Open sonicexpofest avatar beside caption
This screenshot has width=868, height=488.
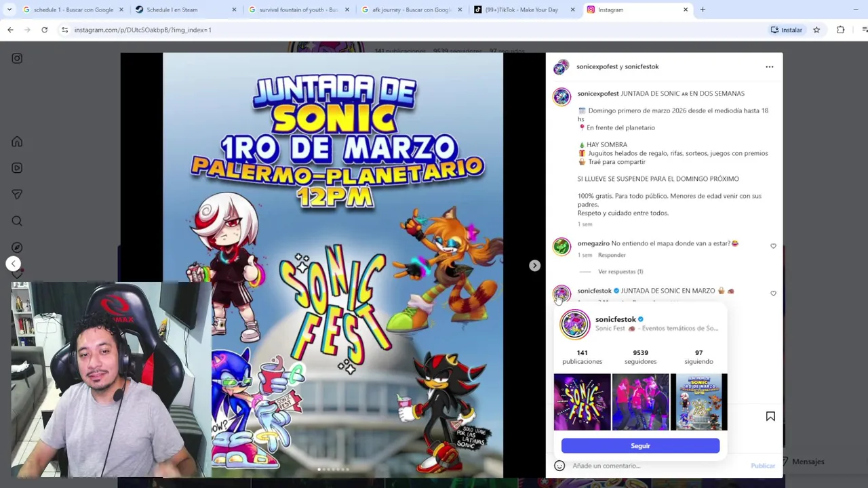pos(561,97)
